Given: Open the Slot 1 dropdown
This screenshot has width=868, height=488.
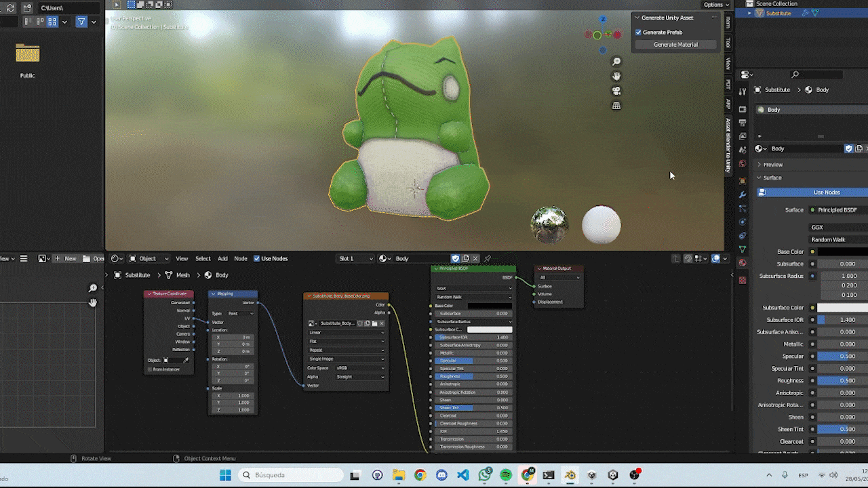Looking at the screenshot, I should click(x=356, y=258).
